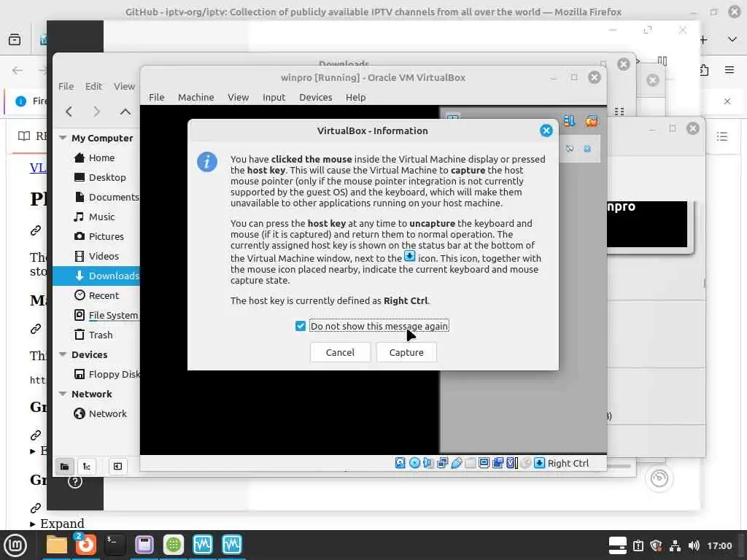The height and width of the screenshot is (560, 747).
Task: Click the volume icon in system tray
Action: coord(694,545)
